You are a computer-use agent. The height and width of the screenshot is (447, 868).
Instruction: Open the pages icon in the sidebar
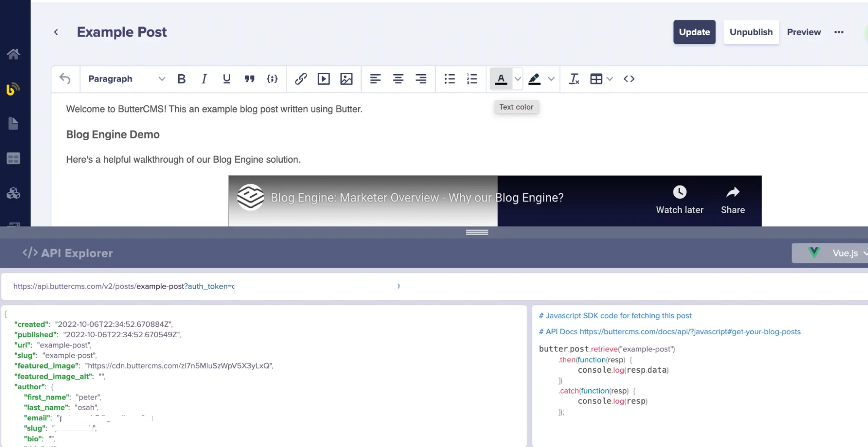click(x=13, y=124)
